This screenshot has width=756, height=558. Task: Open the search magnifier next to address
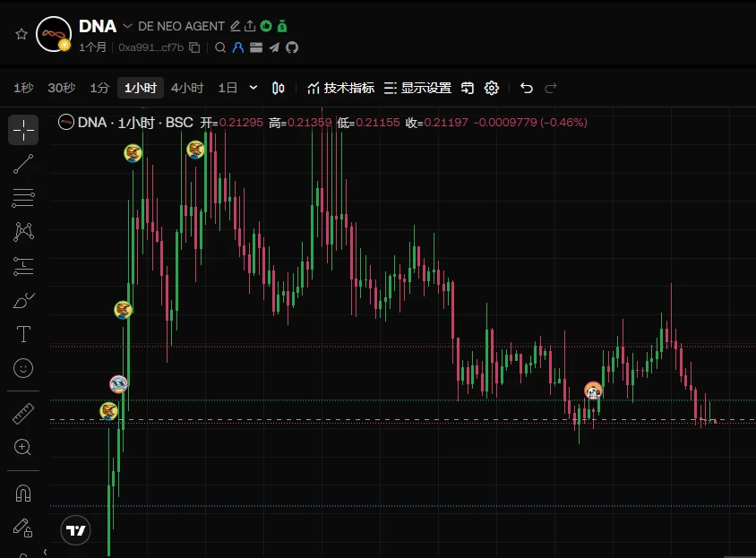(x=220, y=47)
